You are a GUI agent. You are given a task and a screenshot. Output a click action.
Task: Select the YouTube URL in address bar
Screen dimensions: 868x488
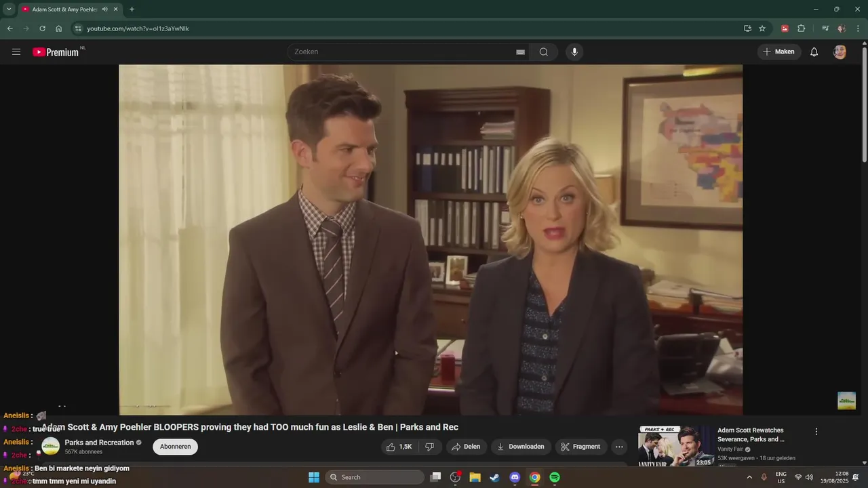(138, 28)
